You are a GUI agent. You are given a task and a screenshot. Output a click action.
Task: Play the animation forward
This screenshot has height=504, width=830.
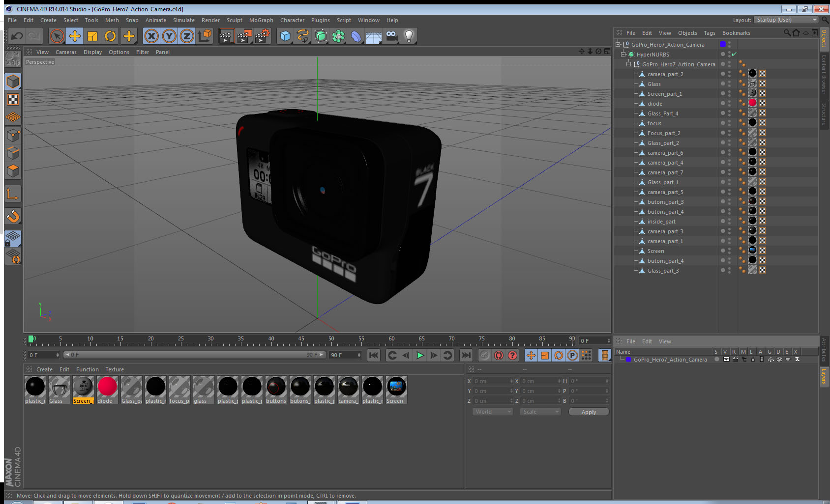pyautogui.click(x=420, y=355)
